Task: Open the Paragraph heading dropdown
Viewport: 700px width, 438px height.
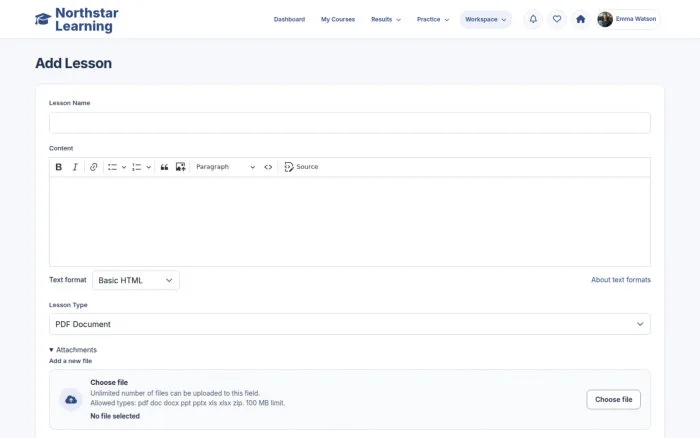Action: (225, 167)
